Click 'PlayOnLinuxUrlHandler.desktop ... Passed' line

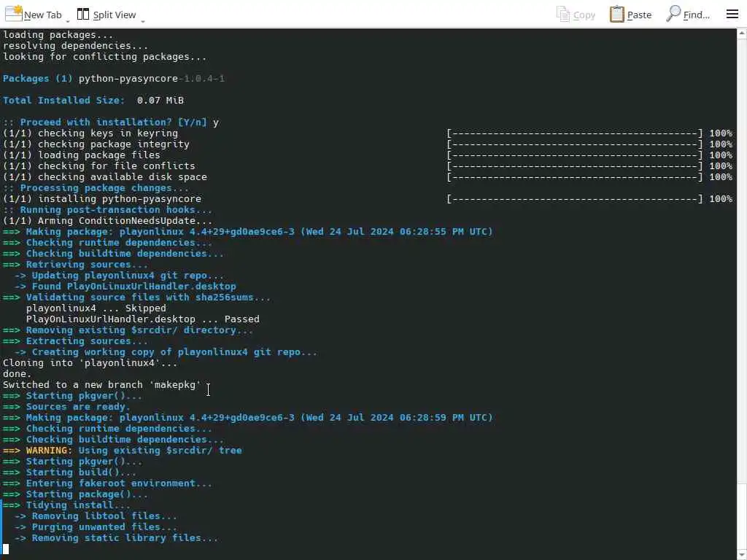tap(143, 319)
